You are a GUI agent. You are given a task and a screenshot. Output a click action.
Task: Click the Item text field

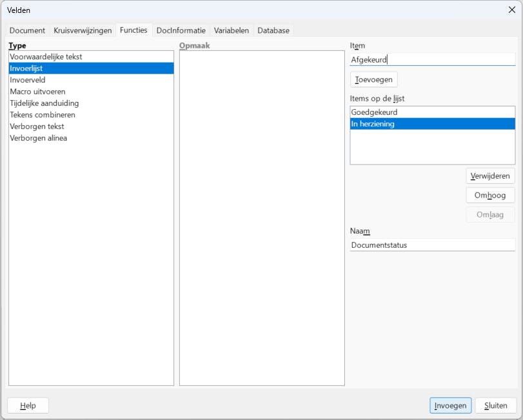point(432,59)
